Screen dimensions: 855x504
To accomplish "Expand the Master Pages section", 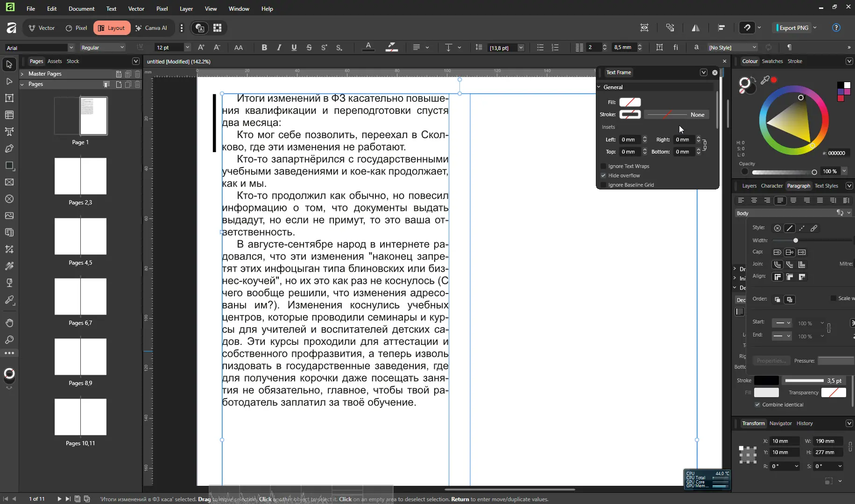I will (22, 74).
